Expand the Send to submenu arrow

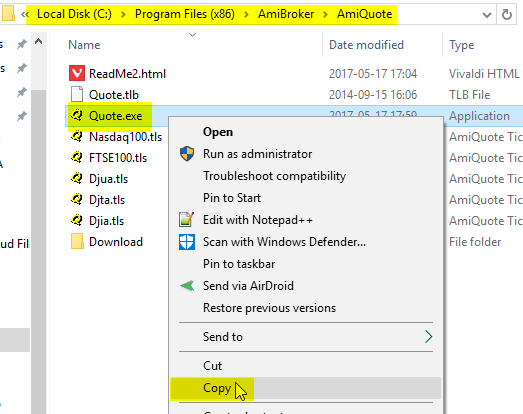point(428,337)
